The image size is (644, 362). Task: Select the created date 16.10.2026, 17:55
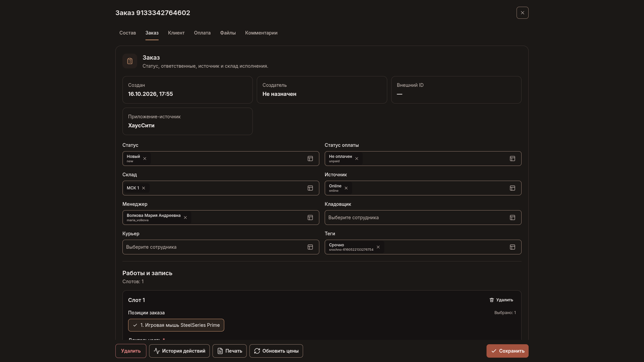pos(150,94)
